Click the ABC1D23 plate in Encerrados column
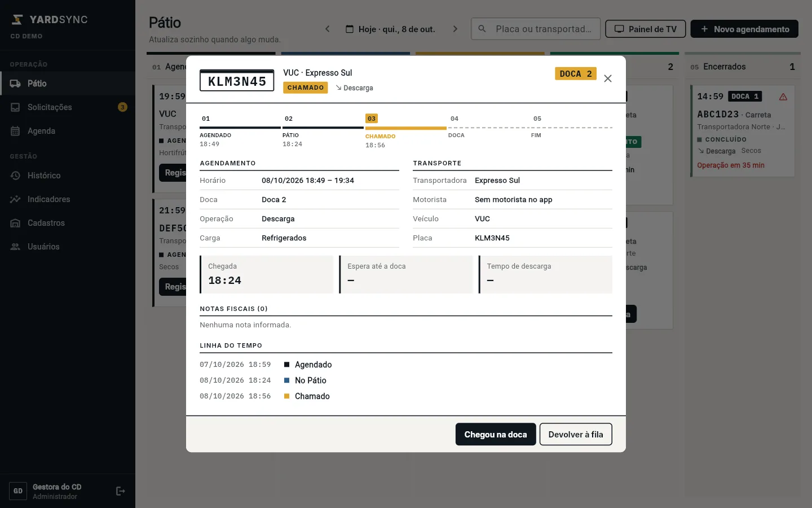Viewport: 812px width, 508px height. 718,114
